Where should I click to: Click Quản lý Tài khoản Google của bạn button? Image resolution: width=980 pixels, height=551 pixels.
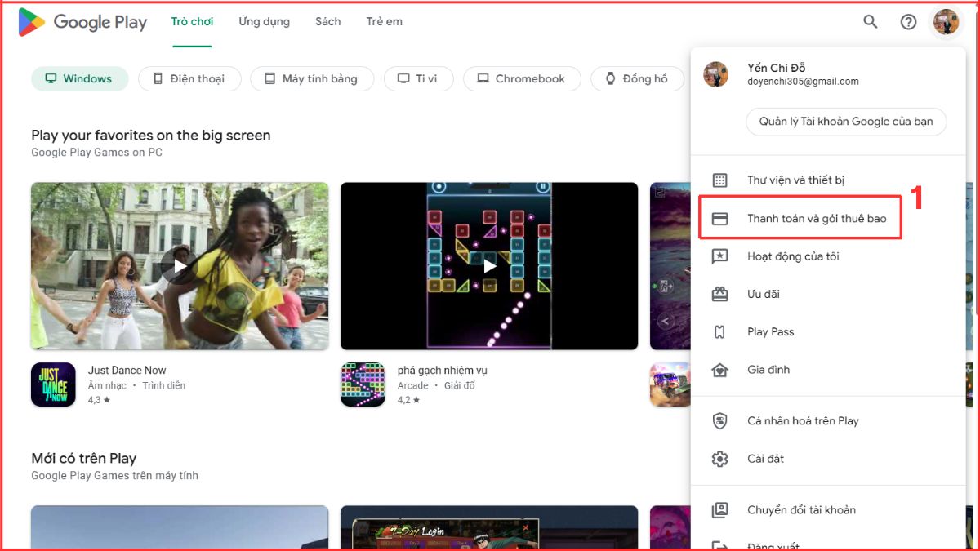point(846,122)
